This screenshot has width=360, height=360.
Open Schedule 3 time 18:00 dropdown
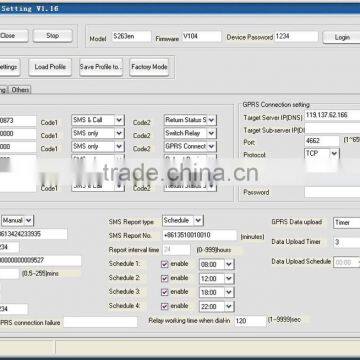coord(217,293)
